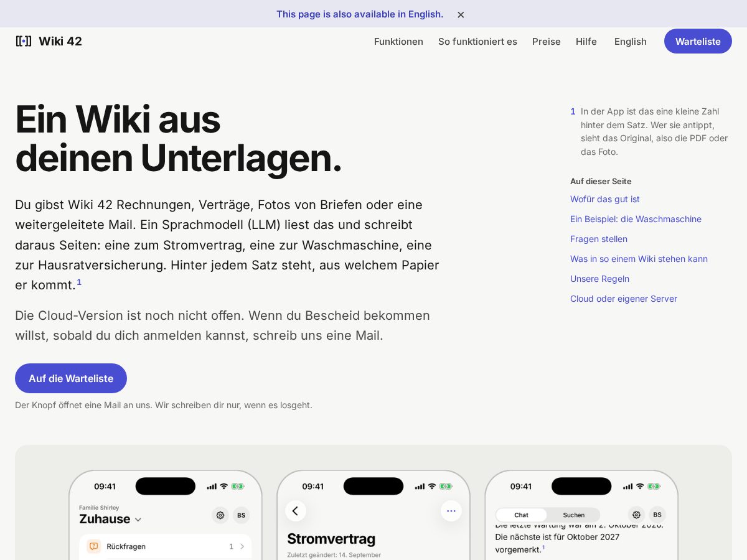Open the Rückfragen row chevron
Image resolution: width=747 pixels, height=560 pixels.
click(x=242, y=546)
